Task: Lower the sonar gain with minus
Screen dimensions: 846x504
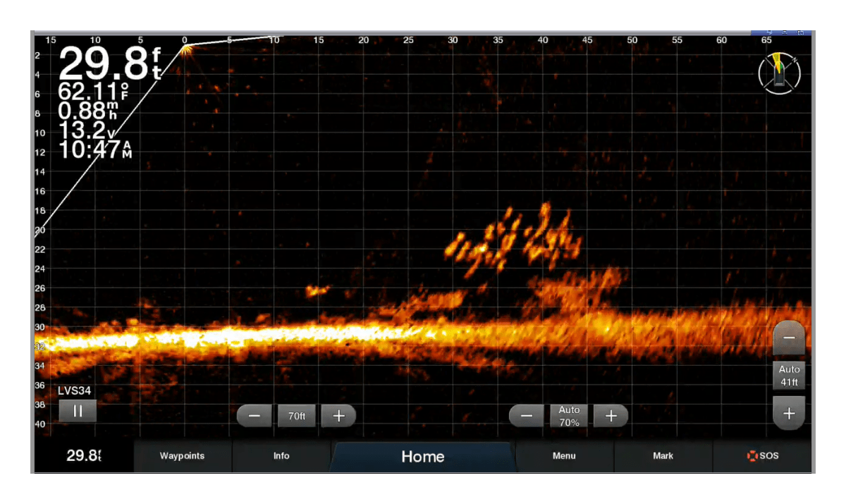Action: coord(527,416)
